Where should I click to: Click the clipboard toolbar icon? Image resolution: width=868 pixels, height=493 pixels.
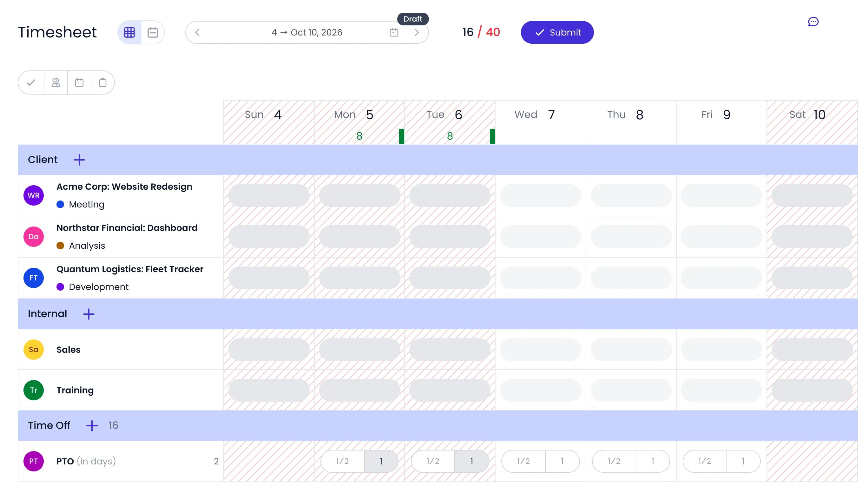point(102,82)
